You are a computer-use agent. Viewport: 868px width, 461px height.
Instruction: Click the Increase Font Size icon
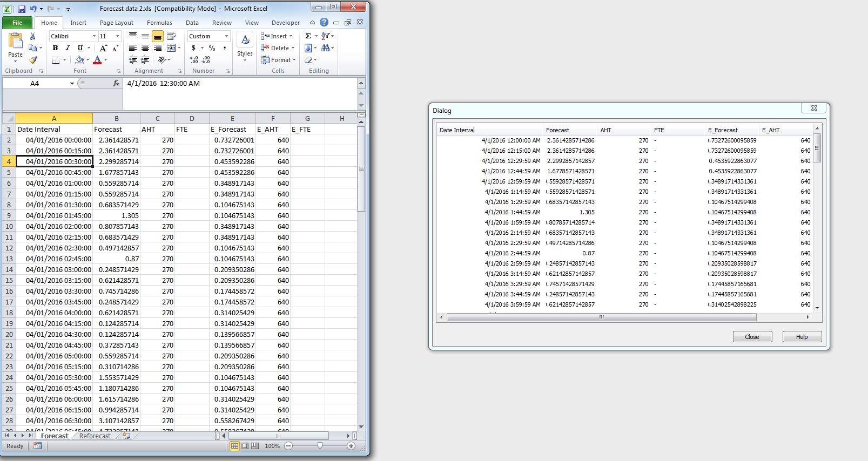click(x=103, y=48)
